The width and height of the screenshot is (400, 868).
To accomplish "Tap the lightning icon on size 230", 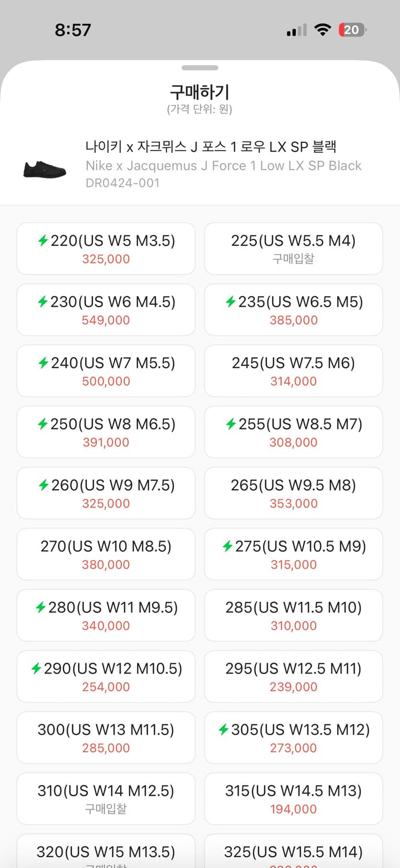I will coord(43,302).
